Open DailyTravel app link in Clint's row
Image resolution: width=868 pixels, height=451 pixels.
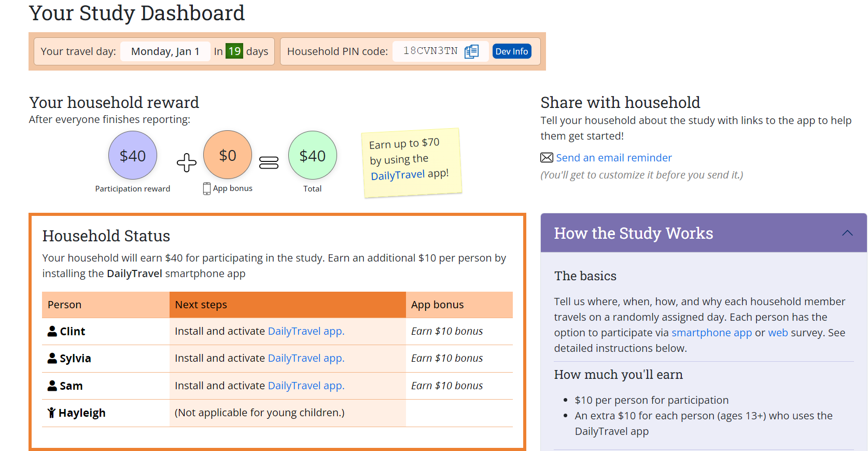(306, 331)
